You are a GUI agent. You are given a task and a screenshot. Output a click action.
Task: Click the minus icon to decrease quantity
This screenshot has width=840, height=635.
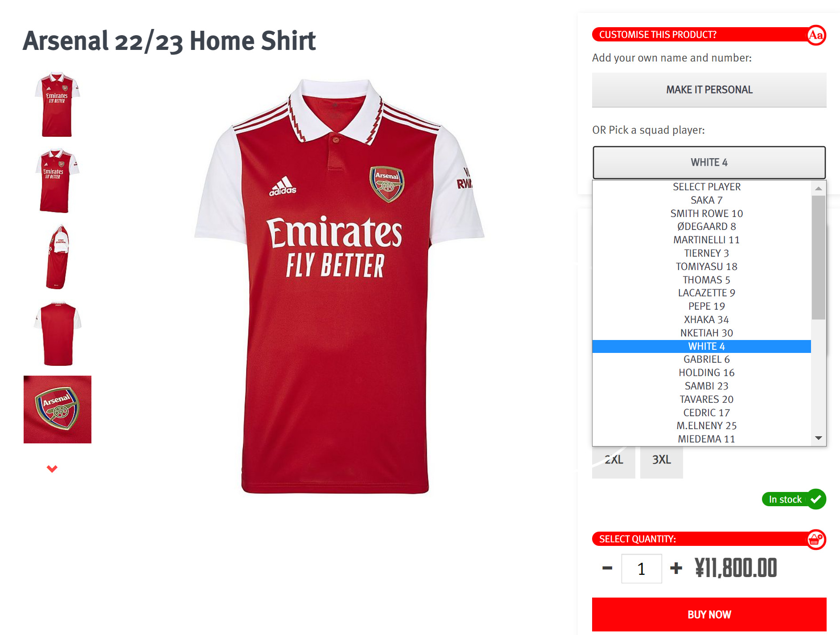(x=606, y=568)
